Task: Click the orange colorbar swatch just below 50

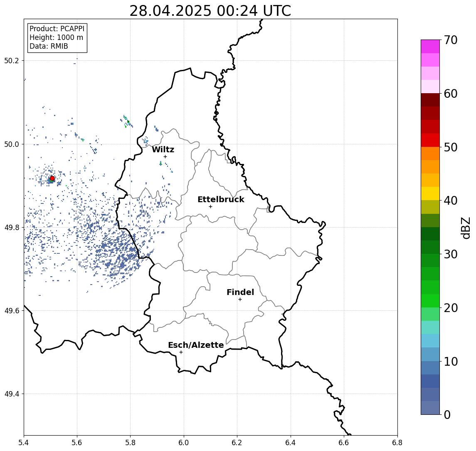Action: point(430,154)
